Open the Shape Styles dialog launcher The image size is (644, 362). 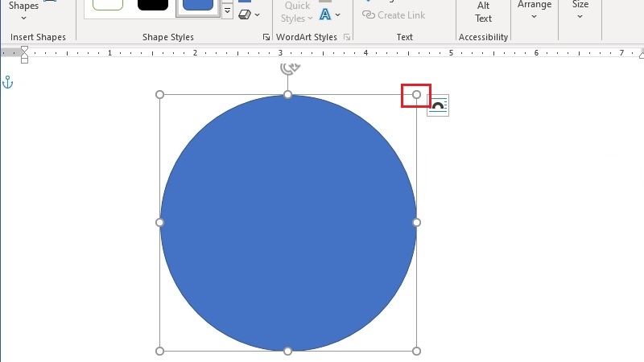pos(266,37)
